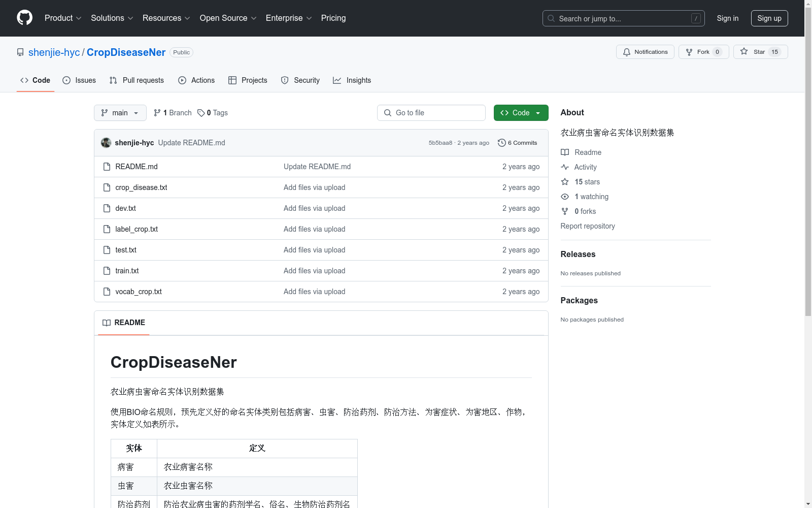Open the train.txt file
The image size is (812, 508).
point(127,271)
